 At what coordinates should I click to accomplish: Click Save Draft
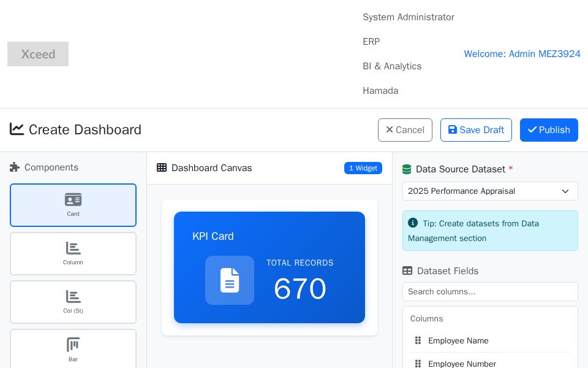[x=476, y=129]
